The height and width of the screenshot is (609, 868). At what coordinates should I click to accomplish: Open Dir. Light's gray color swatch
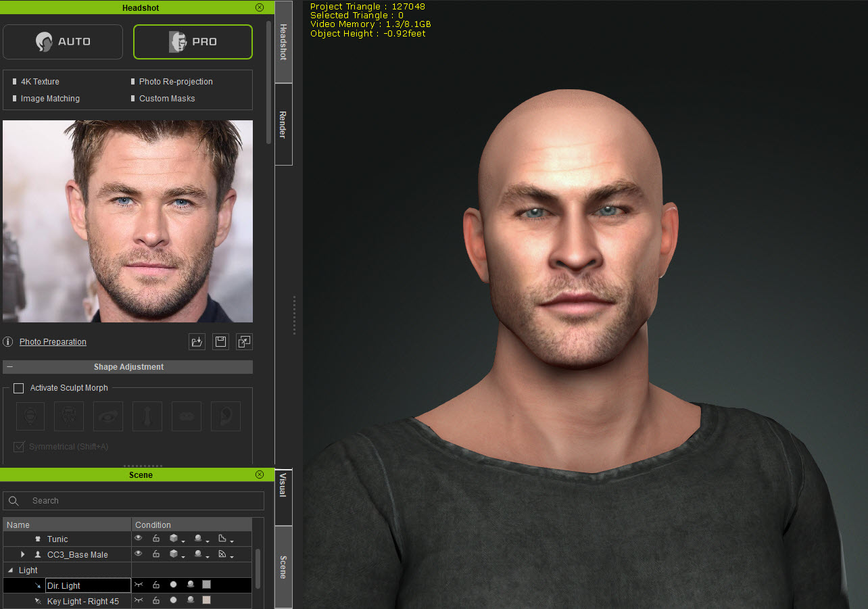(x=207, y=585)
